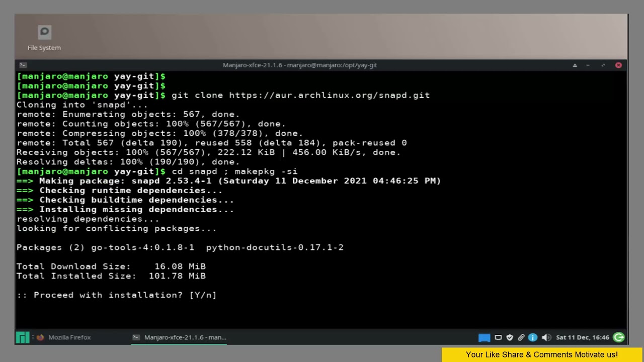Click 'Receiving objects: 100% (567/567), 222.12 KiB' line
Screen dimensions: 644x362
[x=209, y=152]
